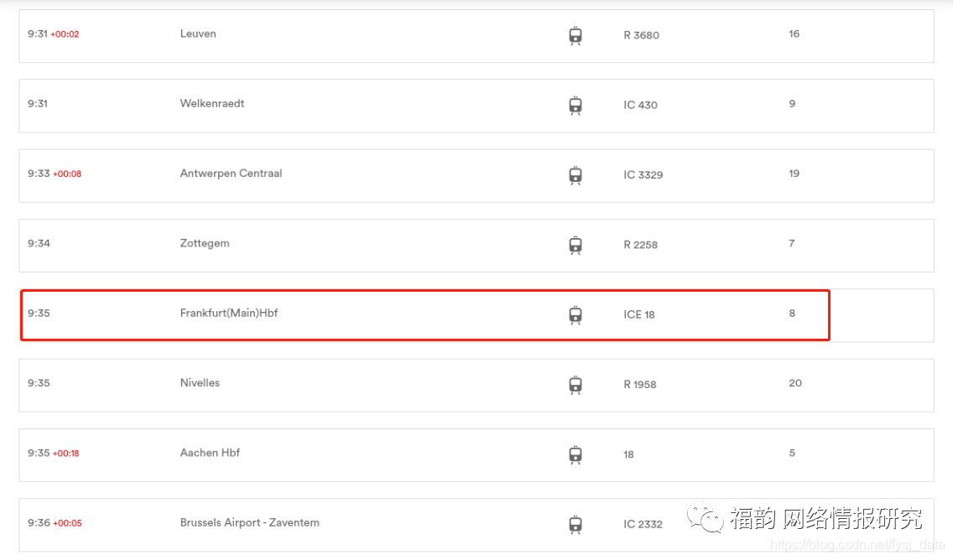
Task: Click the 9:31 time in Welkenraedt row
Action: pos(38,104)
